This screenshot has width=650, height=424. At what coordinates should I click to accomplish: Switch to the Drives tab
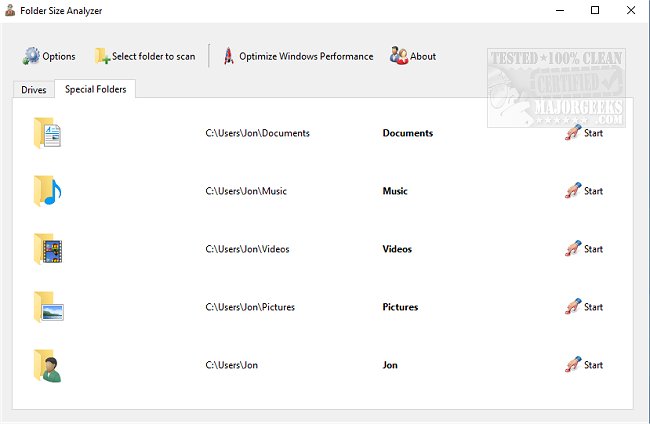pyautogui.click(x=33, y=90)
